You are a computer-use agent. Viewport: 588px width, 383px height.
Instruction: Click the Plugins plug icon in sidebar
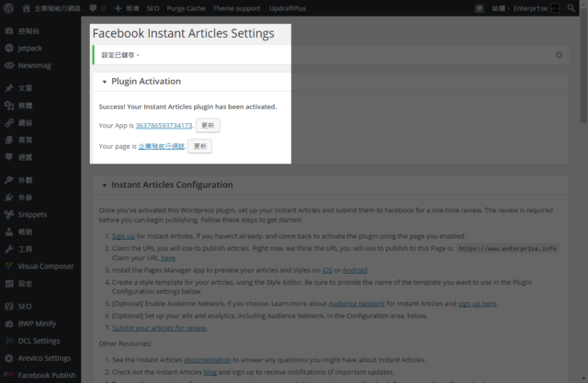[9, 197]
